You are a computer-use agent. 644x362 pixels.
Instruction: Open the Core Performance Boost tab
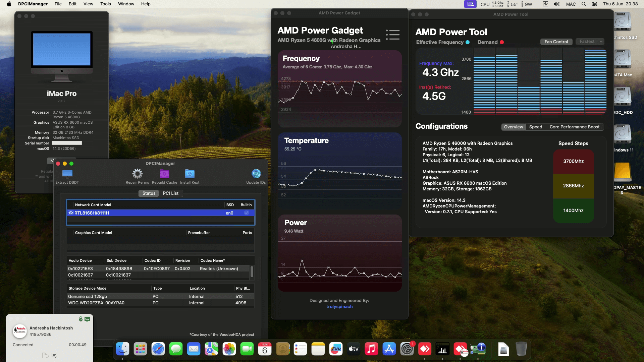coord(575,127)
